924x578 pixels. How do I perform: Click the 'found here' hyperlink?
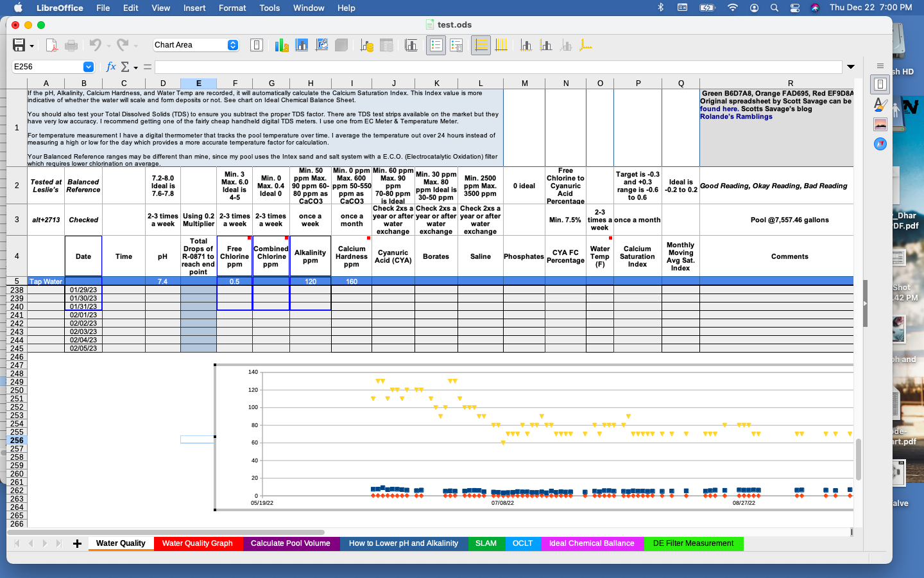pos(719,109)
